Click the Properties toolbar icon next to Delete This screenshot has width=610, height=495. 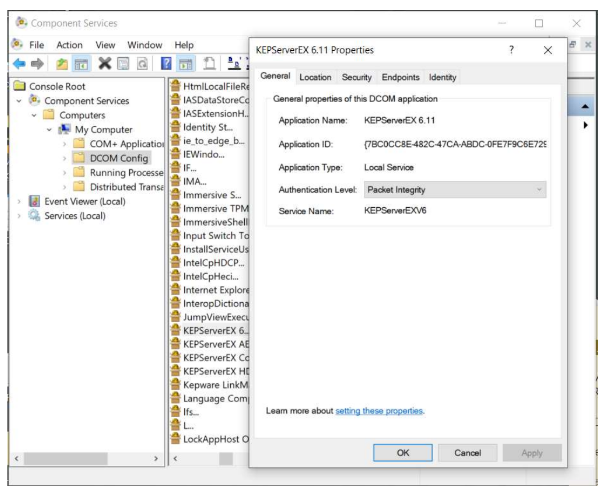(x=123, y=63)
